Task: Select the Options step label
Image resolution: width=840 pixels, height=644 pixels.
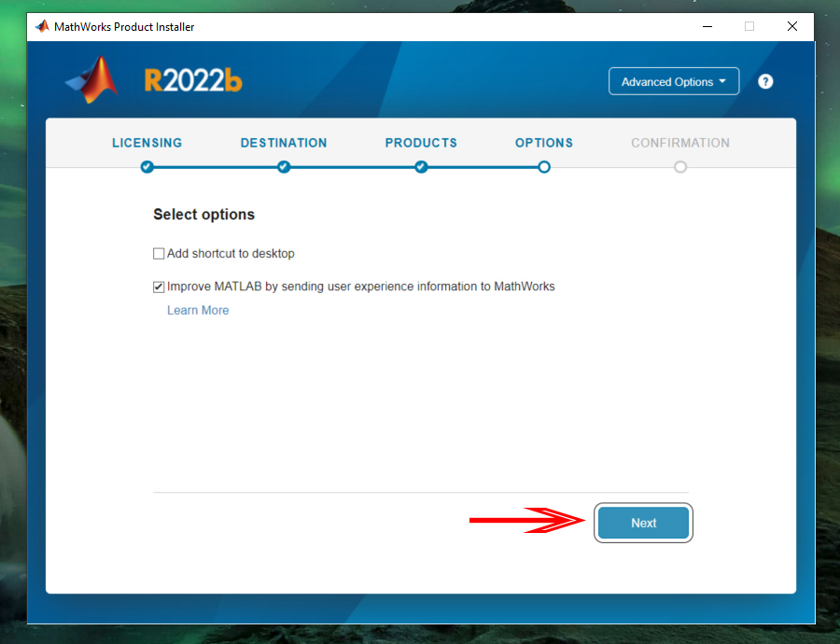Action: [544, 143]
